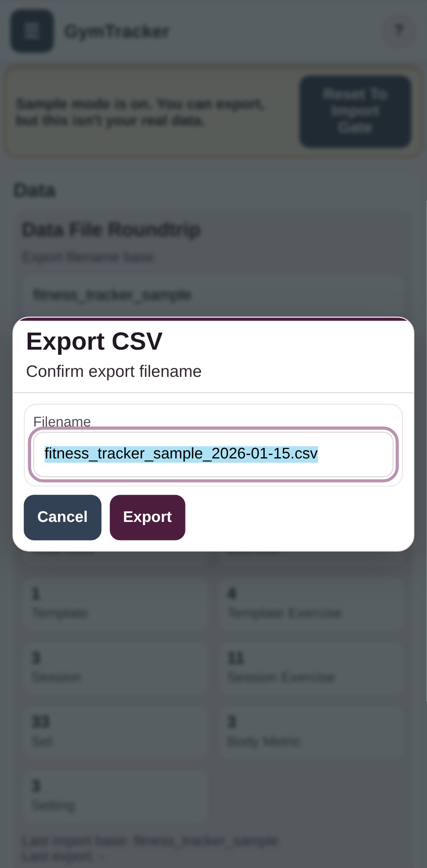Tap the Template stat card
Viewport: 427px width, 868px height.
click(116, 604)
